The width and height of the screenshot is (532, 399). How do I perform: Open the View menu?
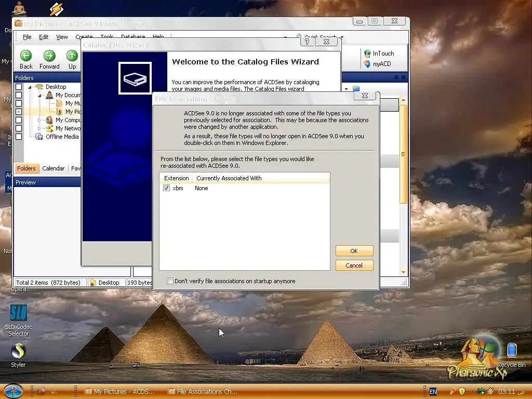pyautogui.click(x=62, y=37)
